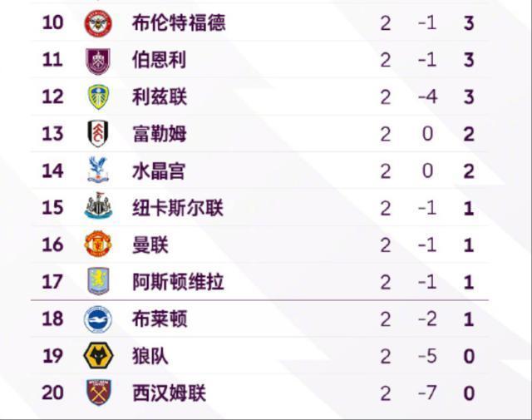Click the Brighton club crest icon
This screenshot has height=420, width=532.
coord(98,319)
